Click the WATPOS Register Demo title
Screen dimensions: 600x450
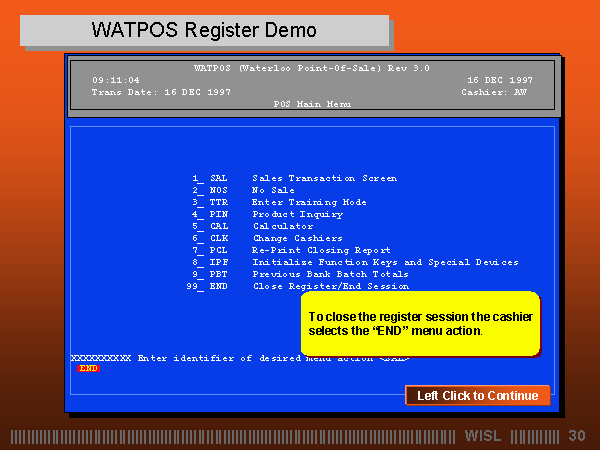[204, 30]
